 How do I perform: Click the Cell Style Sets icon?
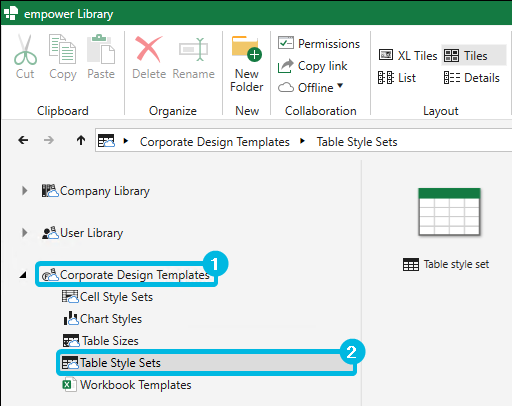click(70, 296)
